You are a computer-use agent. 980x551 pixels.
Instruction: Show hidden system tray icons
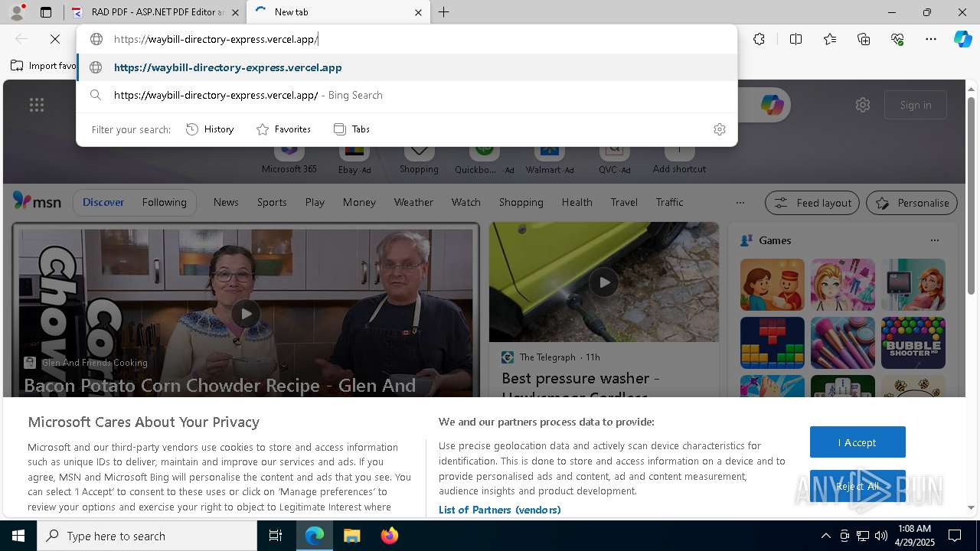(825, 536)
